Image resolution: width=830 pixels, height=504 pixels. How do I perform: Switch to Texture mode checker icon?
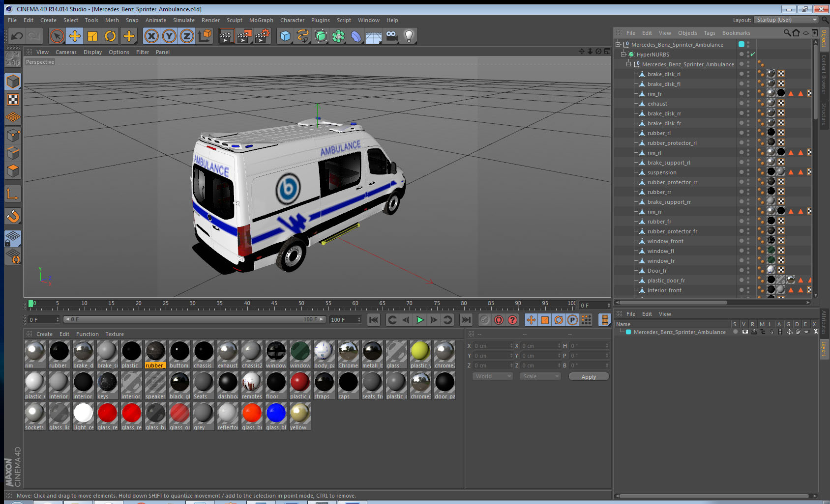[x=13, y=100]
